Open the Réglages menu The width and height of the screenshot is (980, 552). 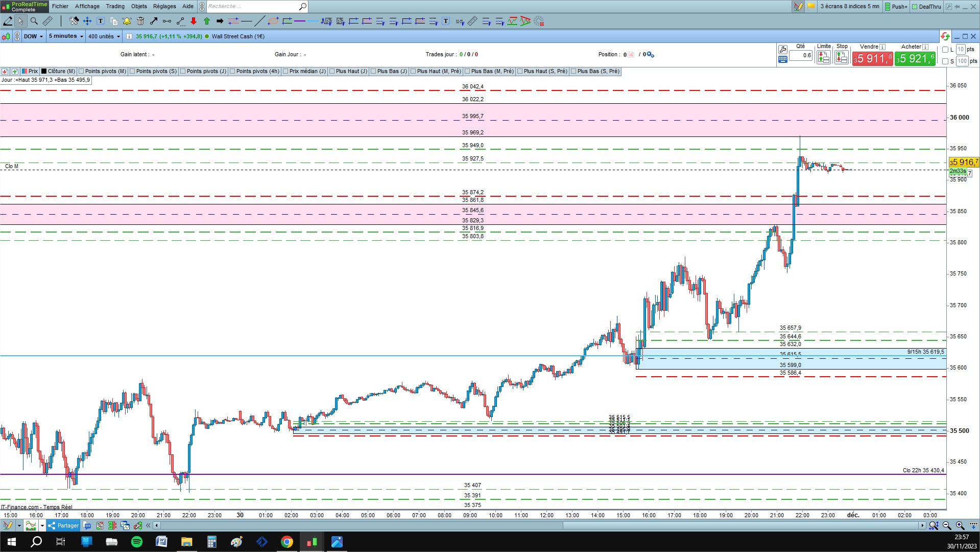point(164,6)
